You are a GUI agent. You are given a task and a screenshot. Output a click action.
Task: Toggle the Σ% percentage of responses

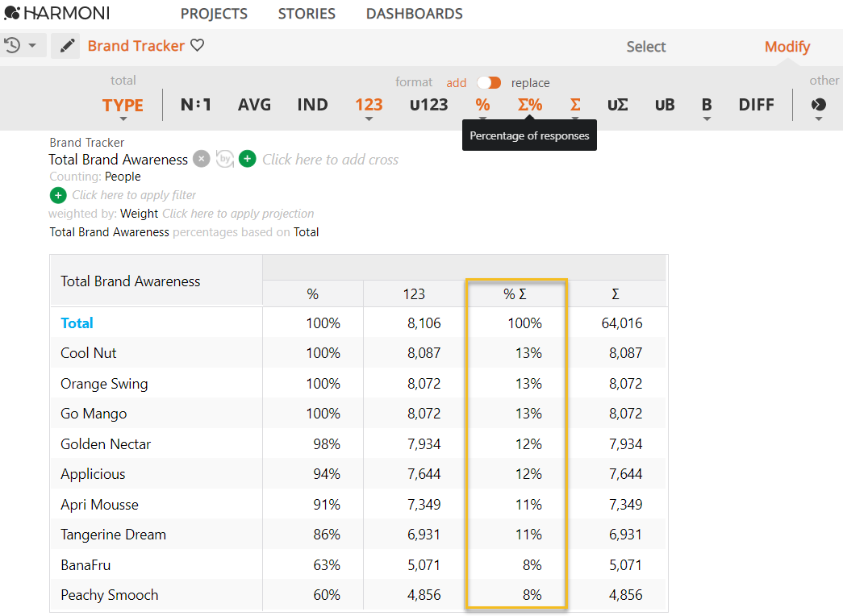click(x=529, y=105)
